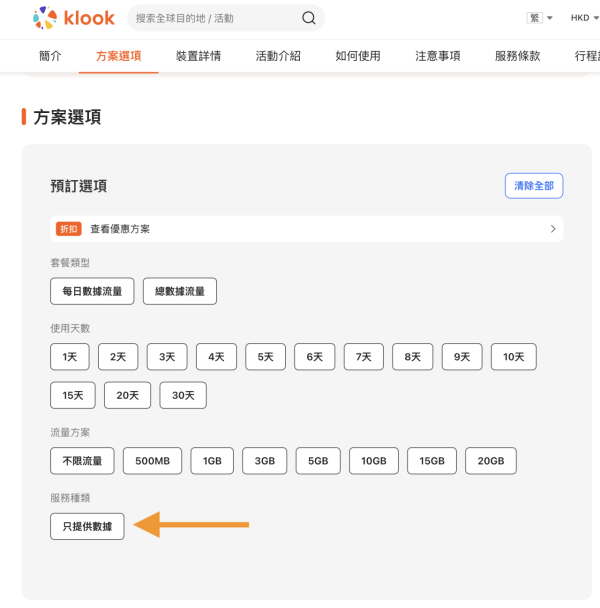Choose 1天 usage duration

pyautogui.click(x=70, y=357)
